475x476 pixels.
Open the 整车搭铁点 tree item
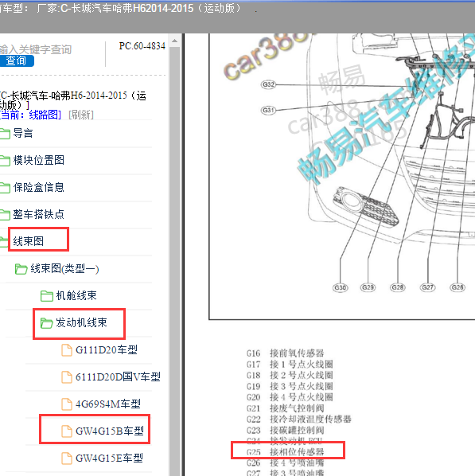pyautogui.click(x=38, y=214)
